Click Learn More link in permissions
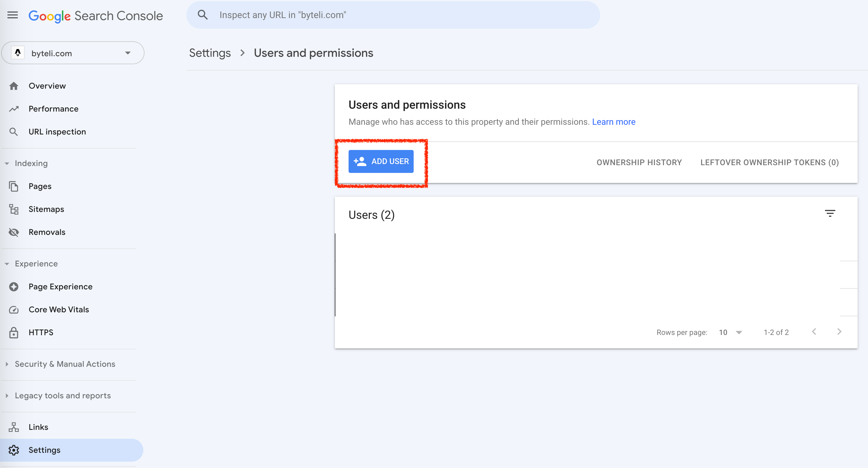 tap(613, 122)
